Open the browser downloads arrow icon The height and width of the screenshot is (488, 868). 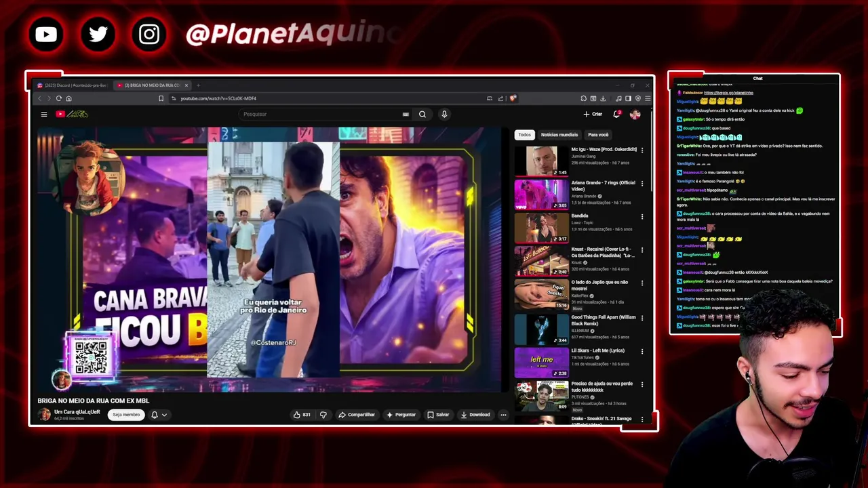pyautogui.click(x=602, y=99)
